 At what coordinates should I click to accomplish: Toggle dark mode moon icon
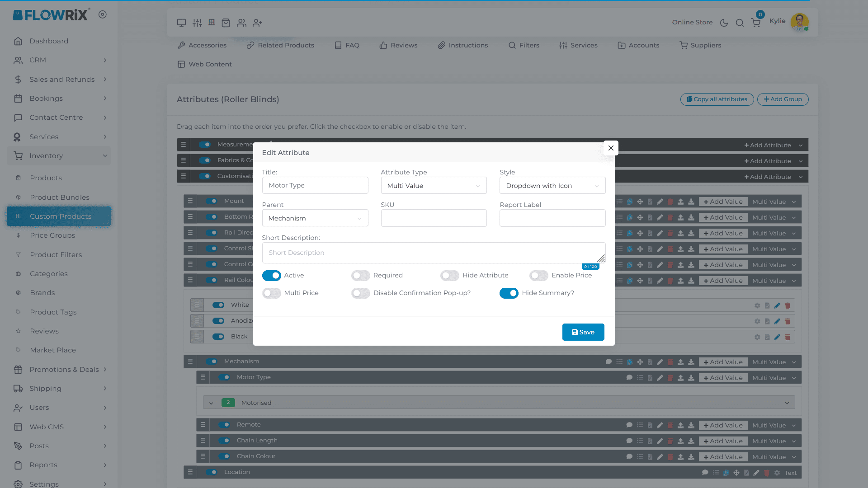pos(724,23)
